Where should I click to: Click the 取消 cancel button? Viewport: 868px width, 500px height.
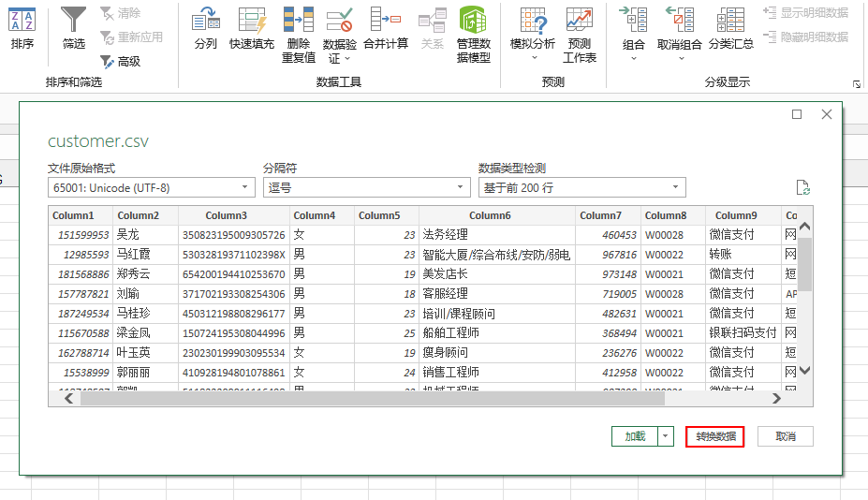tap(786, 436)
